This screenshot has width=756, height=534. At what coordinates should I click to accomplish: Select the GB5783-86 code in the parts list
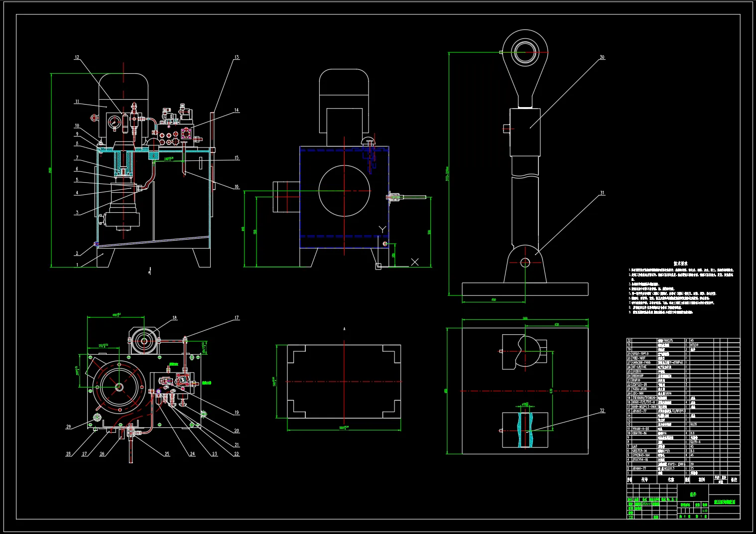point(640,451)
